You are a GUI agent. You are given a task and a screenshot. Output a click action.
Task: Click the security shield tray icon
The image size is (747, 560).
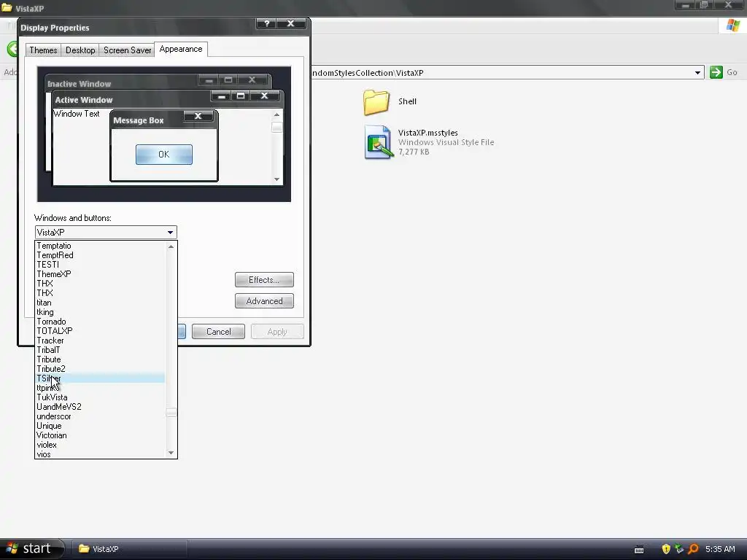pos(666,548)
